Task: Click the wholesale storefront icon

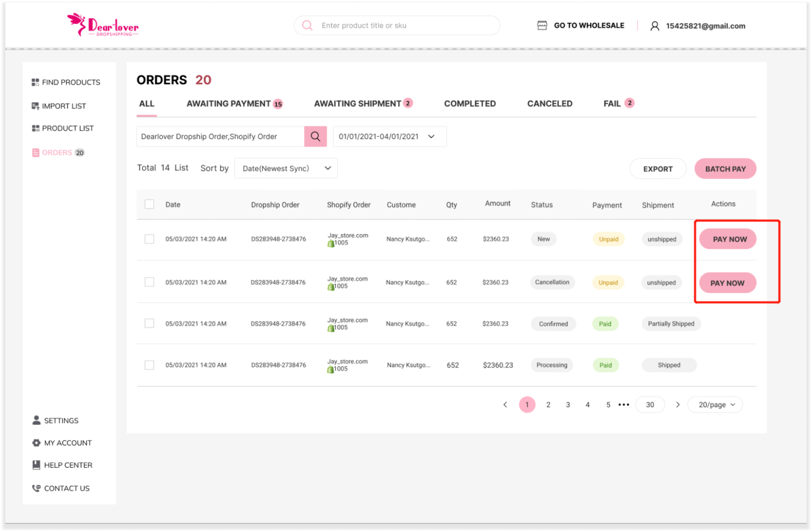Action: pyautogui.click(x=542, y=26)
